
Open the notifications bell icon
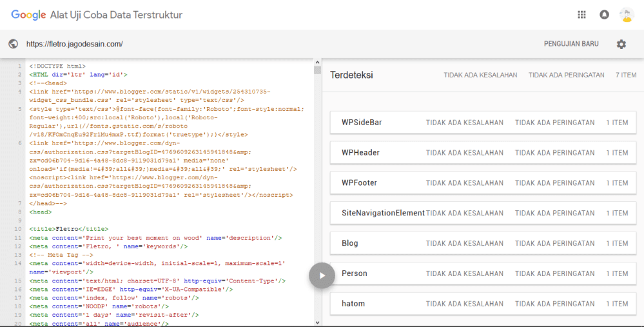point(604,15)
